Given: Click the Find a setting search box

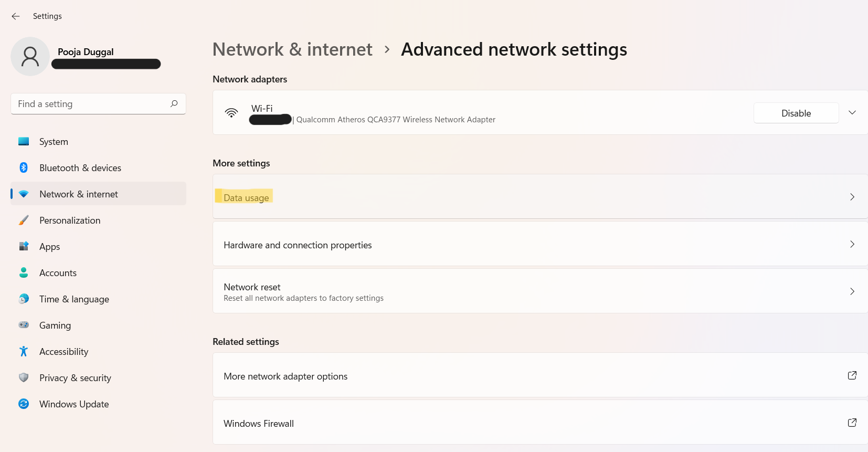Looking at the screenshot, I should point(92,104).
